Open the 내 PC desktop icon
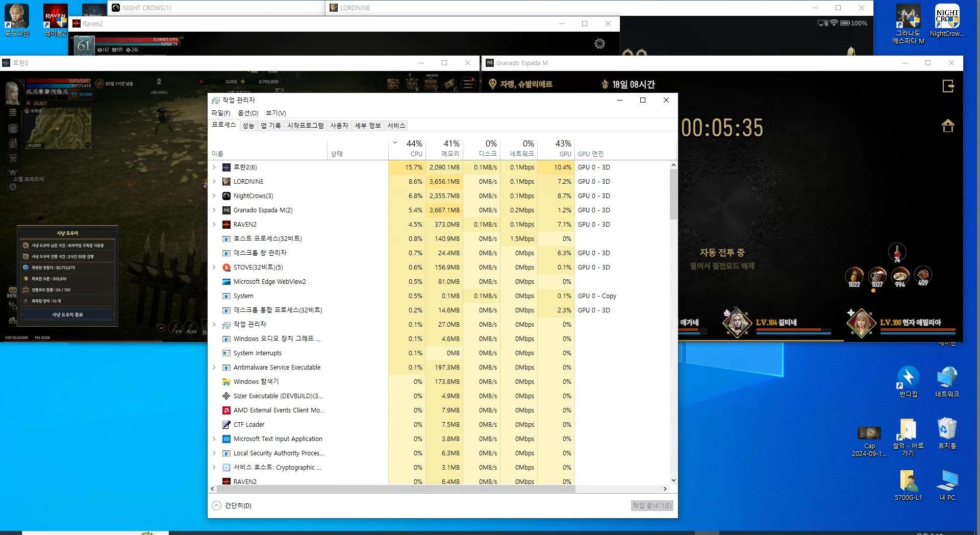The width and height of the screenshot is (980, 535). 947,485
